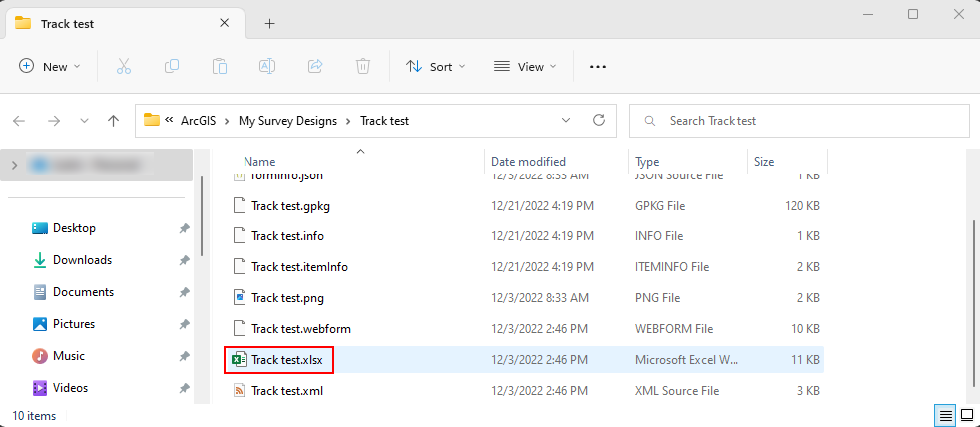This screenshot has height=427, width=980.
Task: Open the View dropdown menu
Action: 525,67
